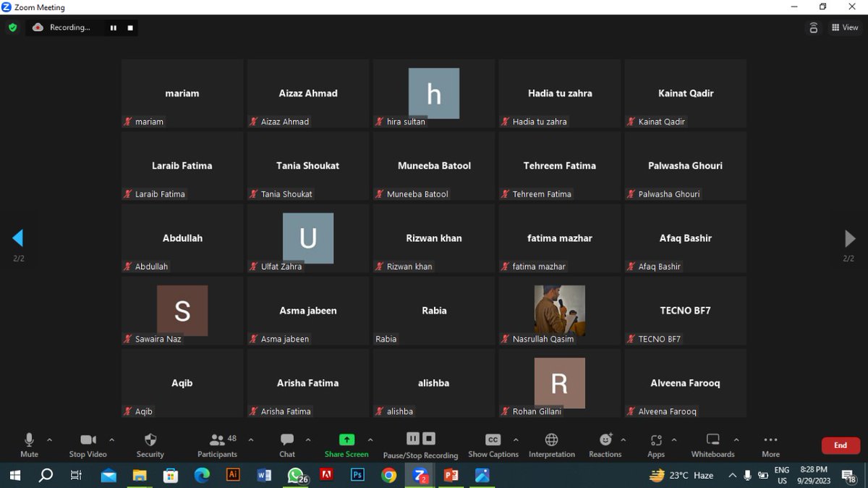This screenshot has height=488, width=868.
Task: Click the Sawaira Naz participant tile
Action: pyautogui.click(x=182, y=311)
